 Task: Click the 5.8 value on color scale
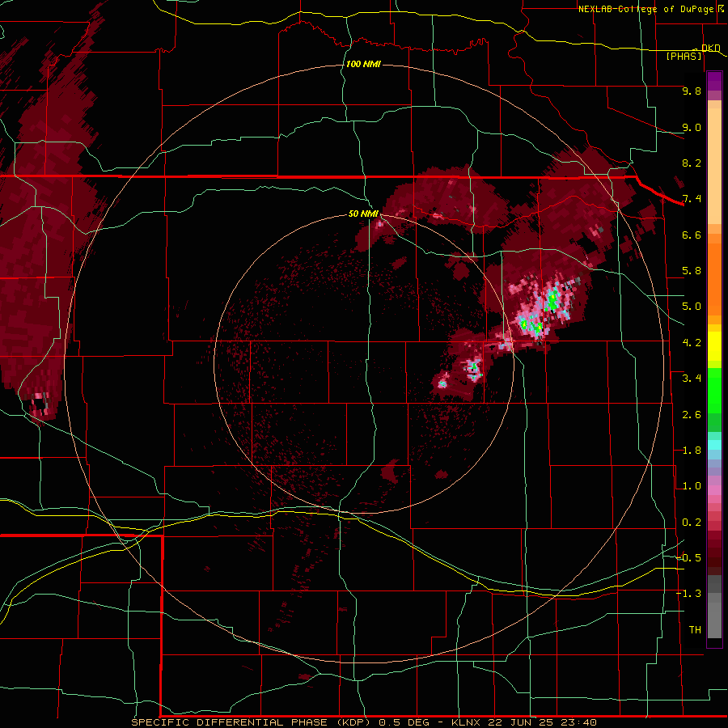(692, 271)
